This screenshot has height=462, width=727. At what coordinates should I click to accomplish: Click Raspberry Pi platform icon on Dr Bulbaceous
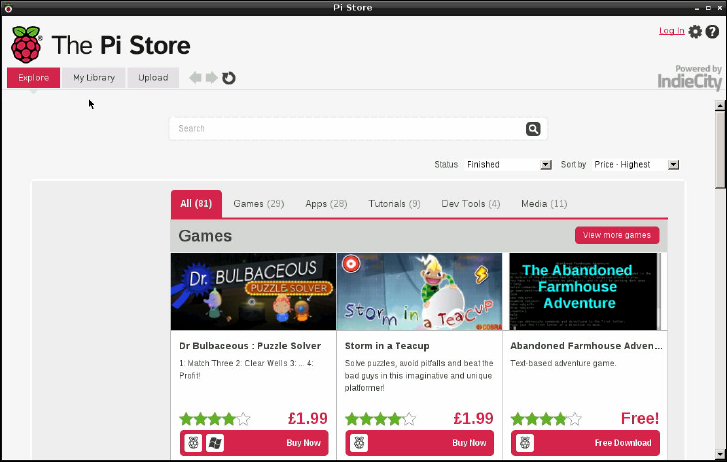(x=193, y=443)
